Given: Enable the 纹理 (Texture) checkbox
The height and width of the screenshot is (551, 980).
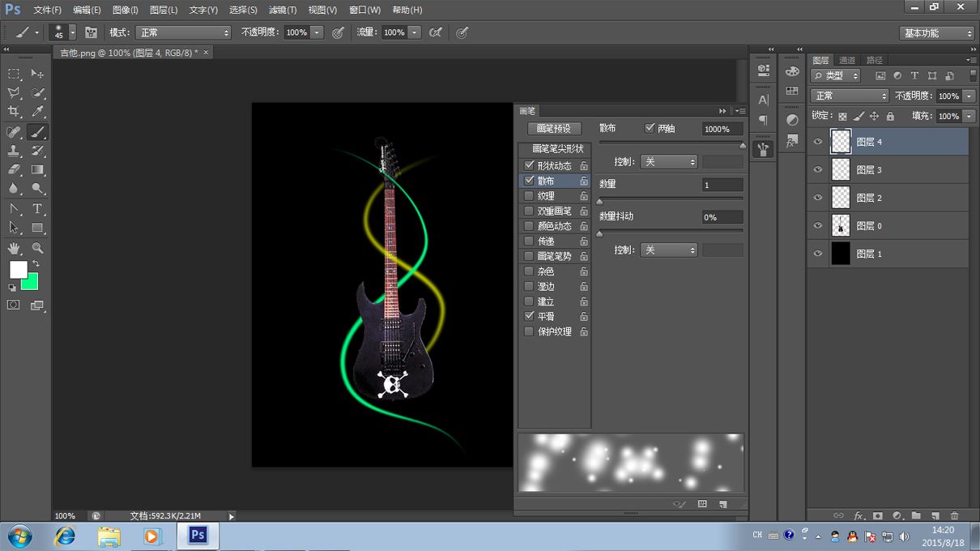Looking at the screenshot, I should tap(529, 196).
